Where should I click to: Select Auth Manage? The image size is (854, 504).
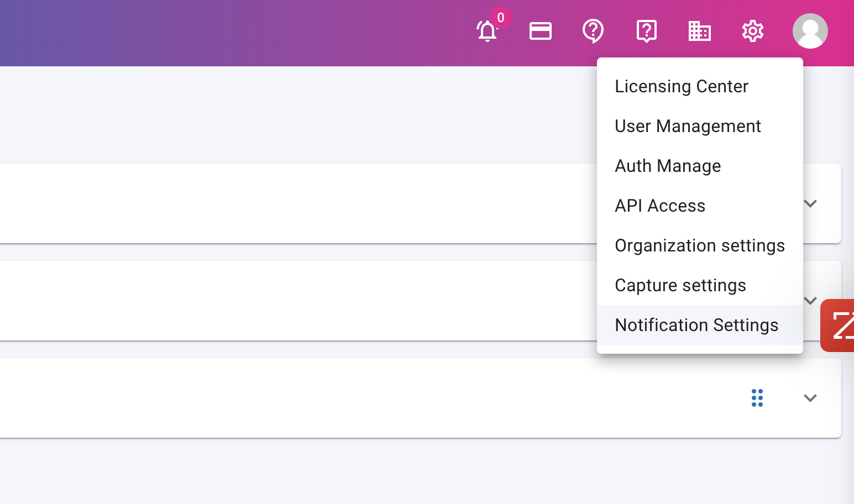point(668,166)
